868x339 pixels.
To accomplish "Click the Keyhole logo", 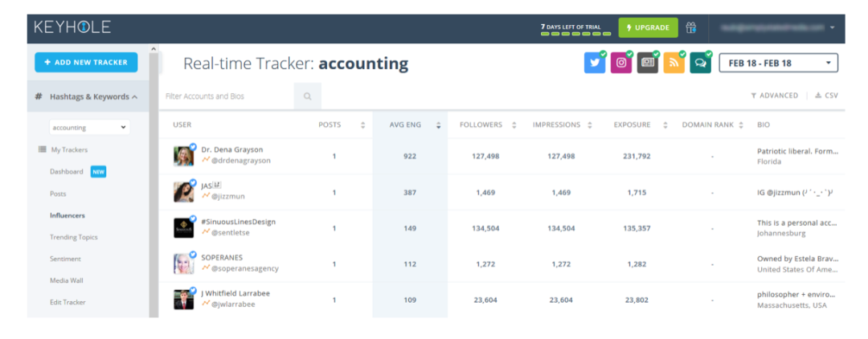I will click(x=72, y=27).
